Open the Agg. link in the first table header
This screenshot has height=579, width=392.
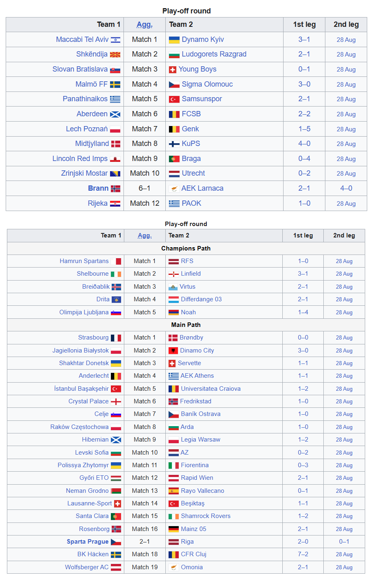(145, 25)
